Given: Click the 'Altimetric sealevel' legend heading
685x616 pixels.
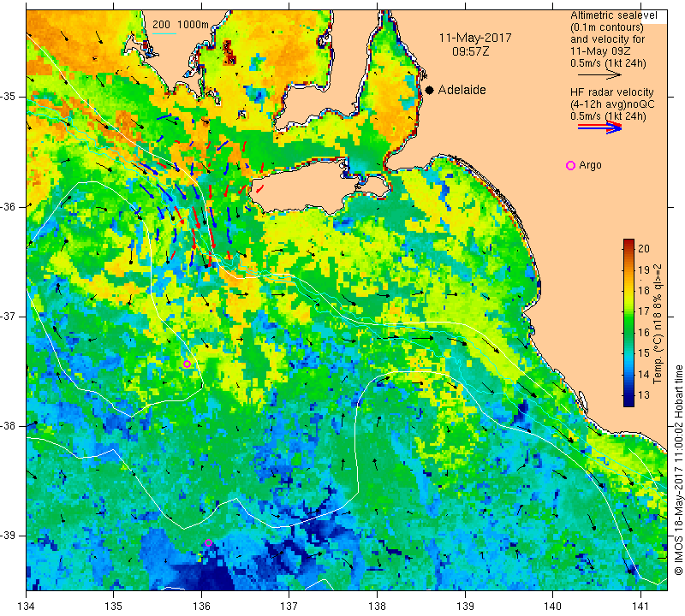Looking at the screenshot, I should (614, 15).
